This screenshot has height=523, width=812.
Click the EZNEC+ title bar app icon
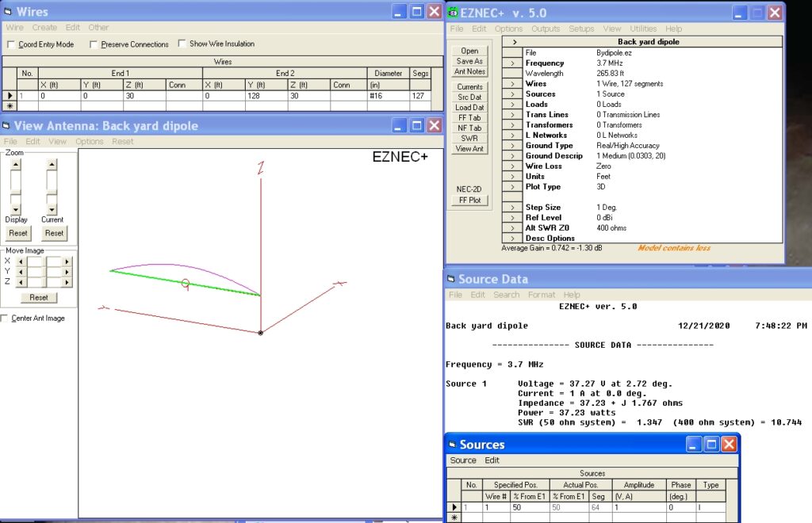[x=453, y=13]
